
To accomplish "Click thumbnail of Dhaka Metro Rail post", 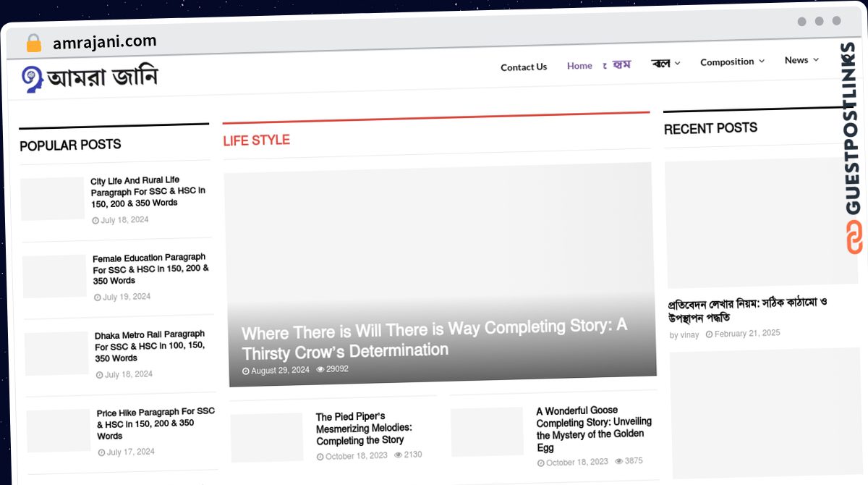I will [56, 354].
